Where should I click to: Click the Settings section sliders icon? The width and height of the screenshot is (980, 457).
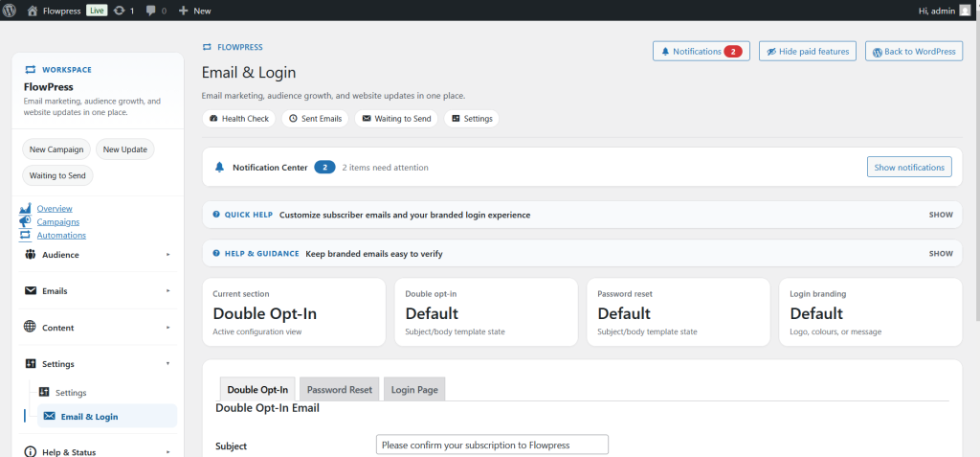coord(30,364)
